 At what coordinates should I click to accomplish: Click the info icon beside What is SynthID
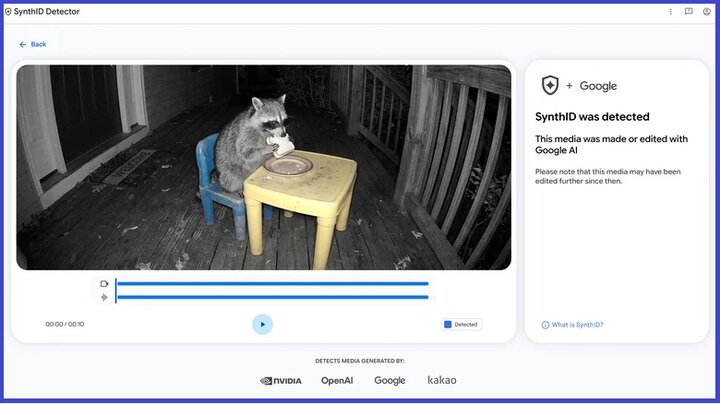(545, 325)
